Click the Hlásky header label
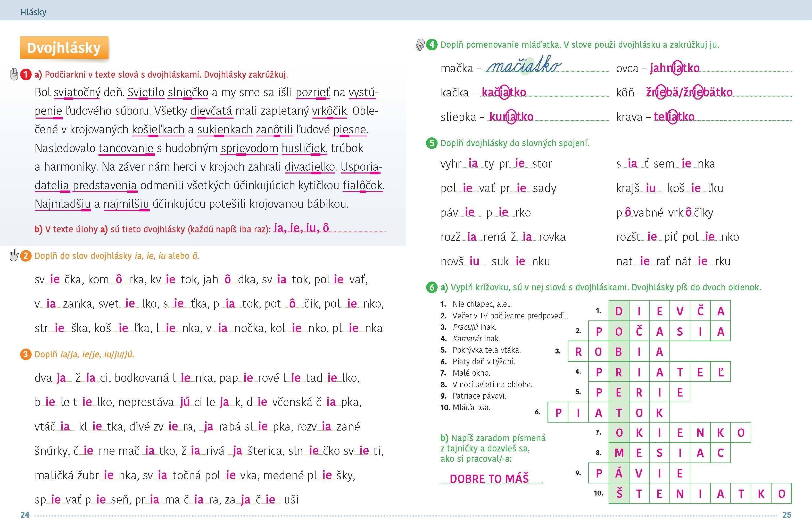Image resolution: width=812 pixels, height=528 pixels. (x=34, y=12)
